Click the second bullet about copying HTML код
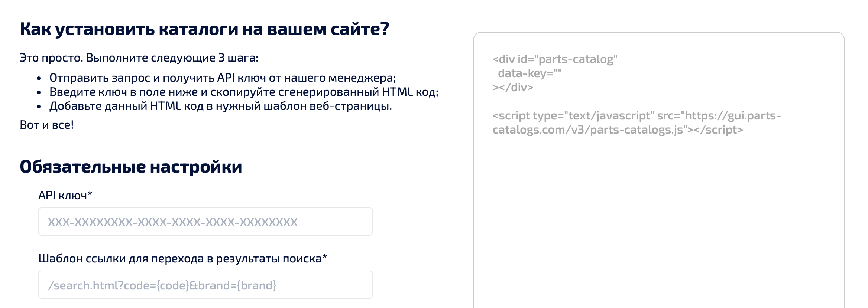Viewport: 868px width, 308px height. (244, 92)
